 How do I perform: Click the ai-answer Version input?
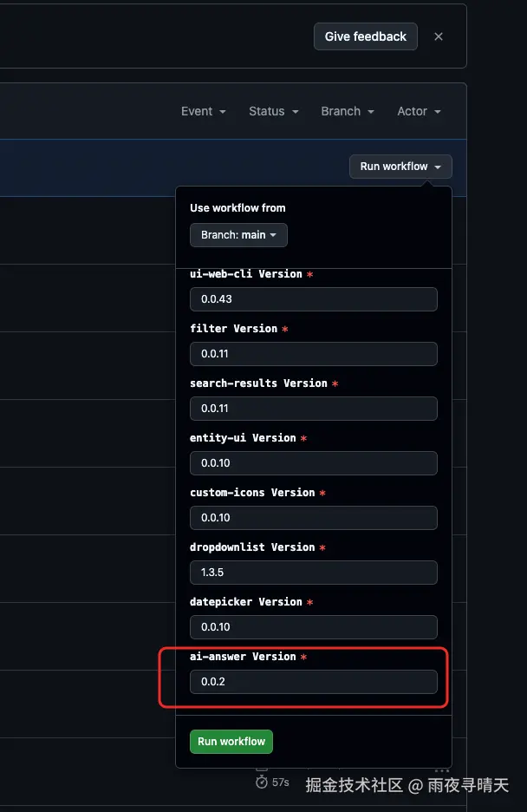(313, 682)
